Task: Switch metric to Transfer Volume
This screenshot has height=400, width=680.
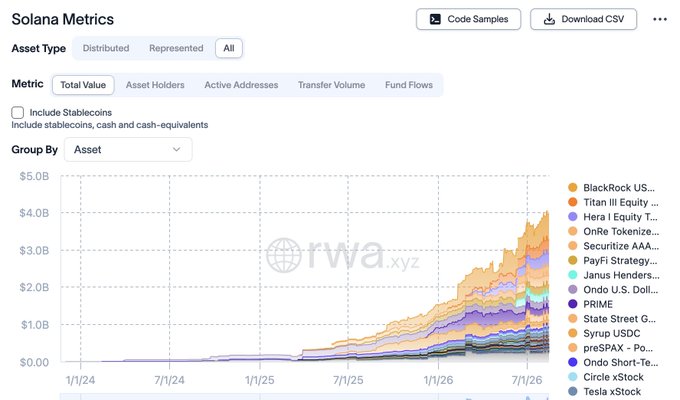Action: point(331,85)
